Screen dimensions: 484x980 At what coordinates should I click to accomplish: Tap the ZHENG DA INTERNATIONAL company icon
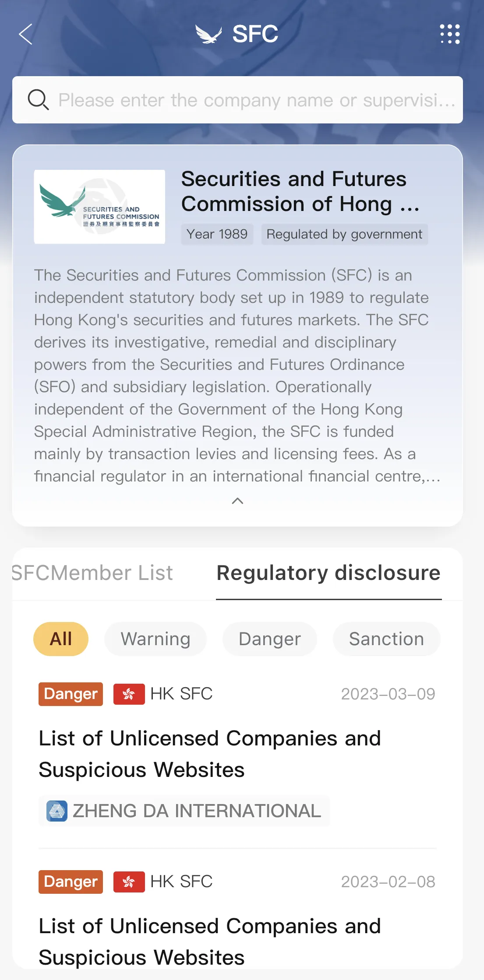point(57,811)
